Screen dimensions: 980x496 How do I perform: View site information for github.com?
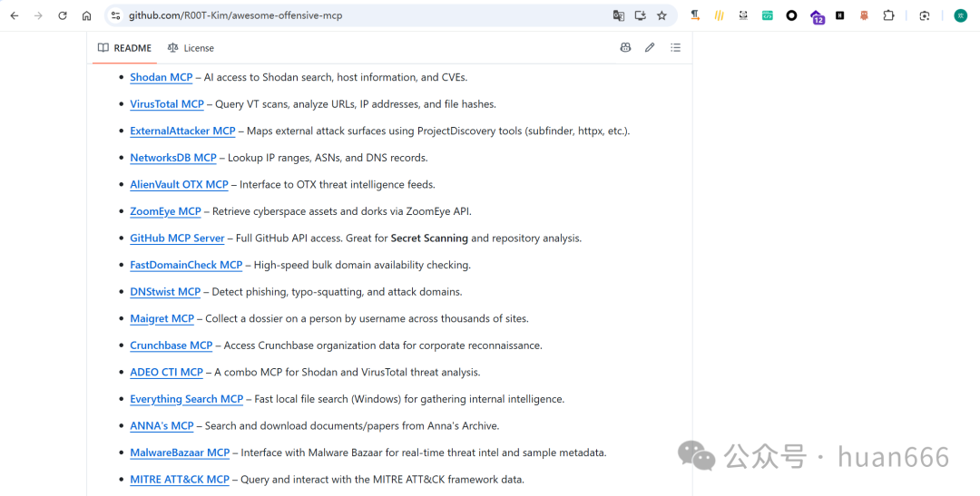[x=115, y=15]
